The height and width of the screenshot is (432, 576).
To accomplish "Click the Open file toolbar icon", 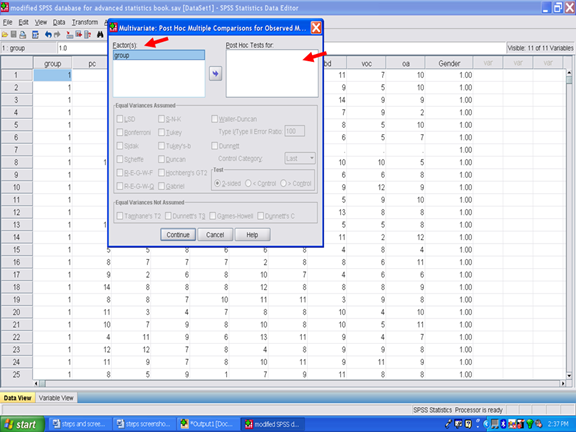I will pyautogui.click(x=5, y=35).
